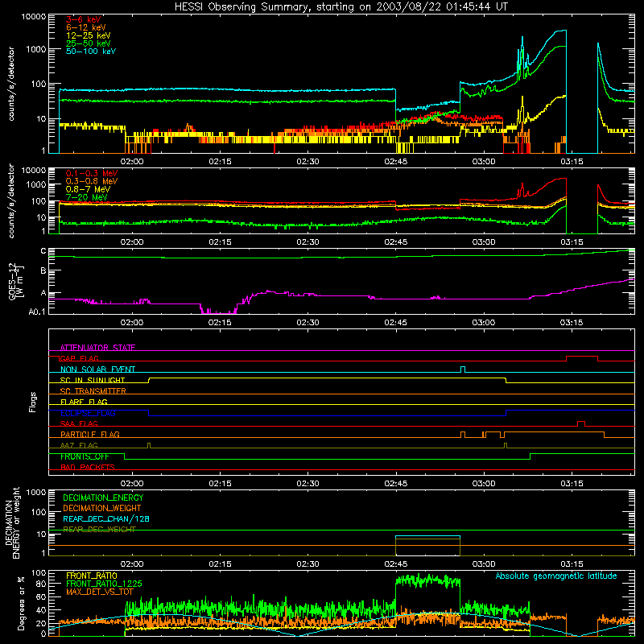
Task: Select the 'SAA_FLAG' label
Action: click(x=79, y=423)
